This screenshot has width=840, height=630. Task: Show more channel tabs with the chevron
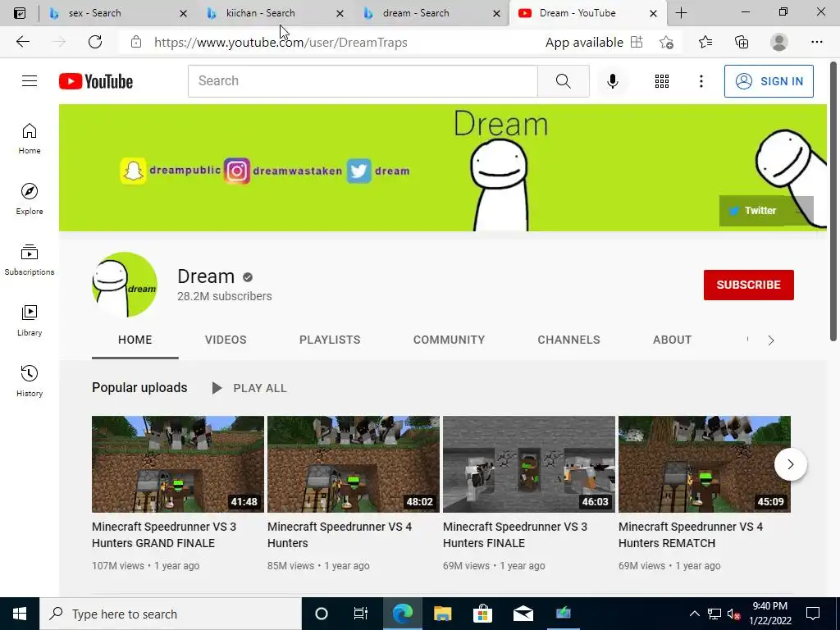(771, 340)
